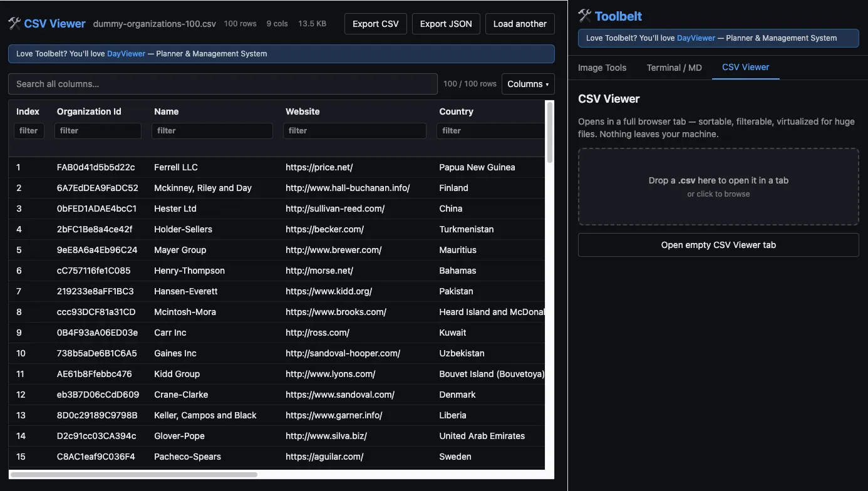Viewport: 868px width, 491px height.
Task: Click the Export JSON button
Action: tap(446, 24)
